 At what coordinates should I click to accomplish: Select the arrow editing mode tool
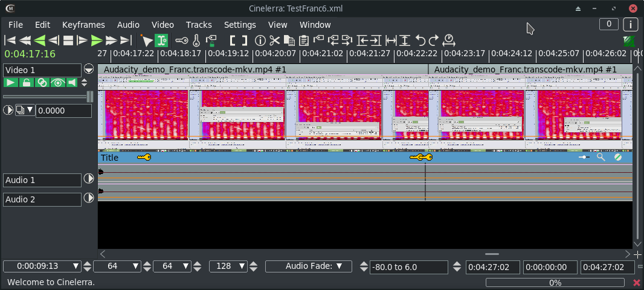[x=147, y=40]
